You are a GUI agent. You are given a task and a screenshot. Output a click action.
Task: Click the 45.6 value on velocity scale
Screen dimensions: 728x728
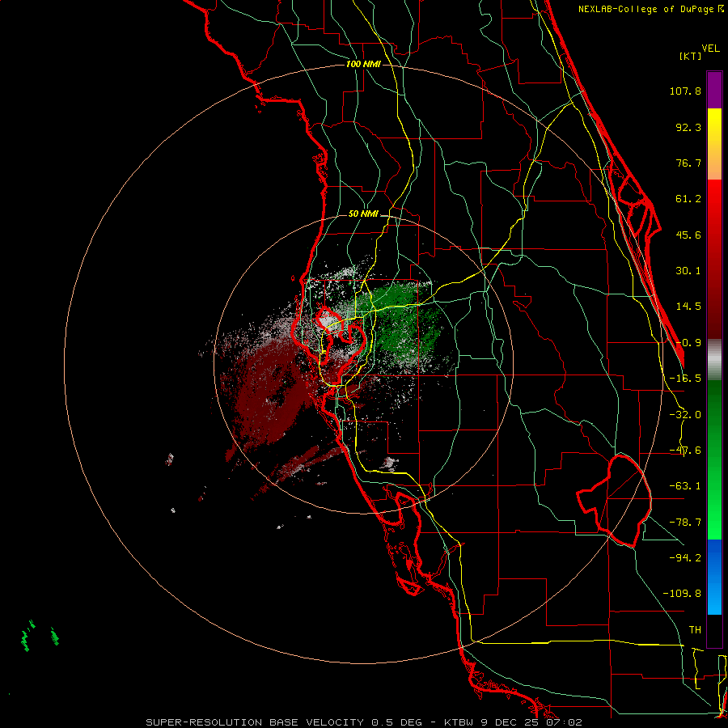[x=688, y=235]
